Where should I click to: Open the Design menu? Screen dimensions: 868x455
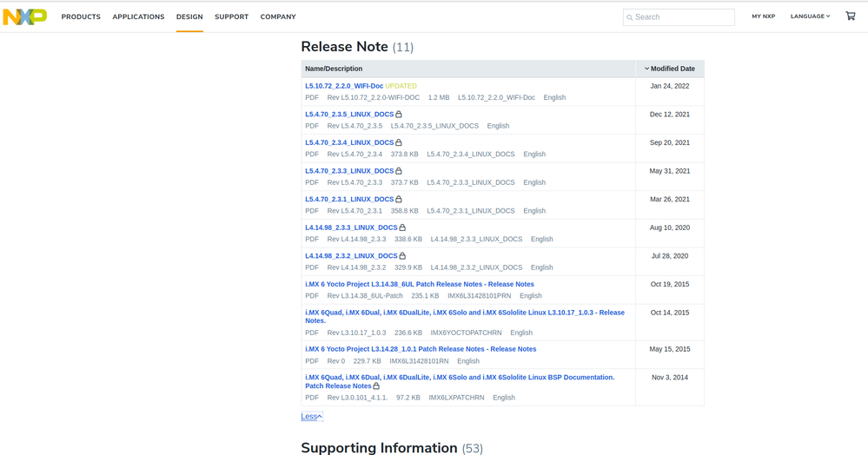point(189,16)
